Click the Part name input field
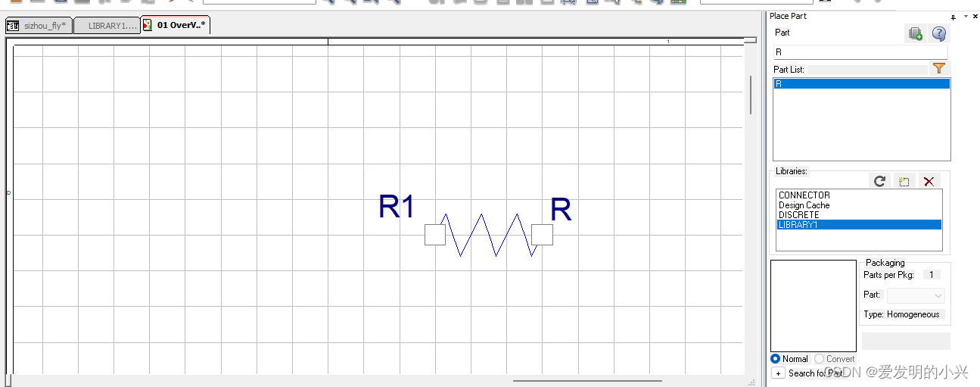Screen dimensions: 980x387 tap(860, 52)
